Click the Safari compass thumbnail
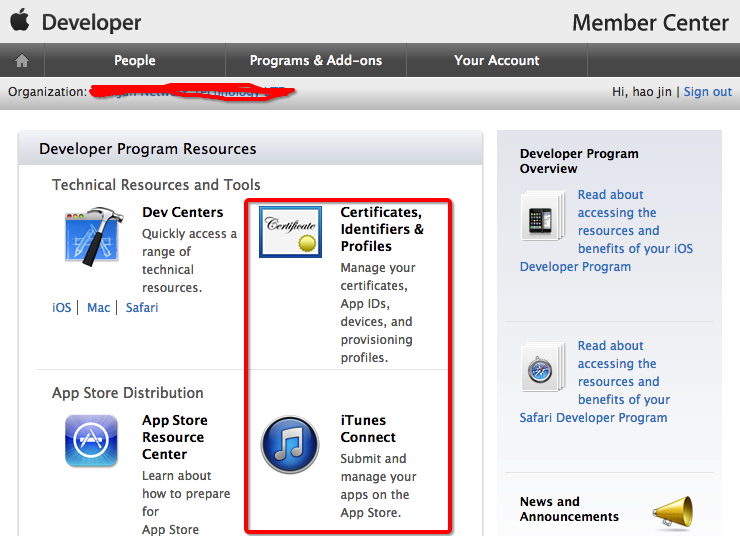This screenshot has height=536, width=740. (x=543, y=367)
